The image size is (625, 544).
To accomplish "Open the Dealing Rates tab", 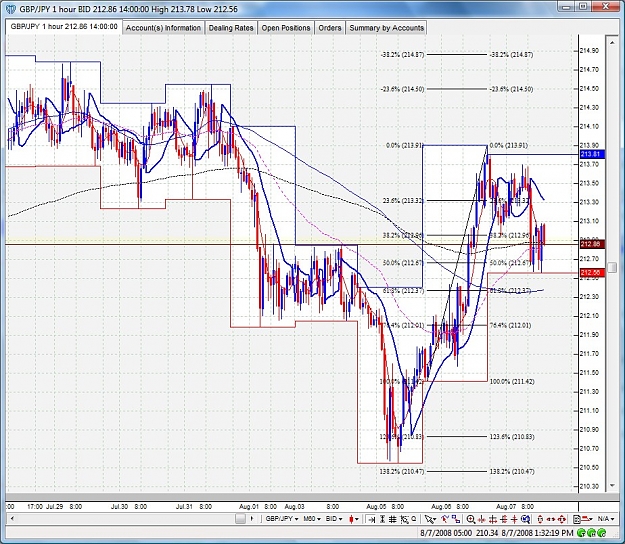I will [x=231, y=28].
